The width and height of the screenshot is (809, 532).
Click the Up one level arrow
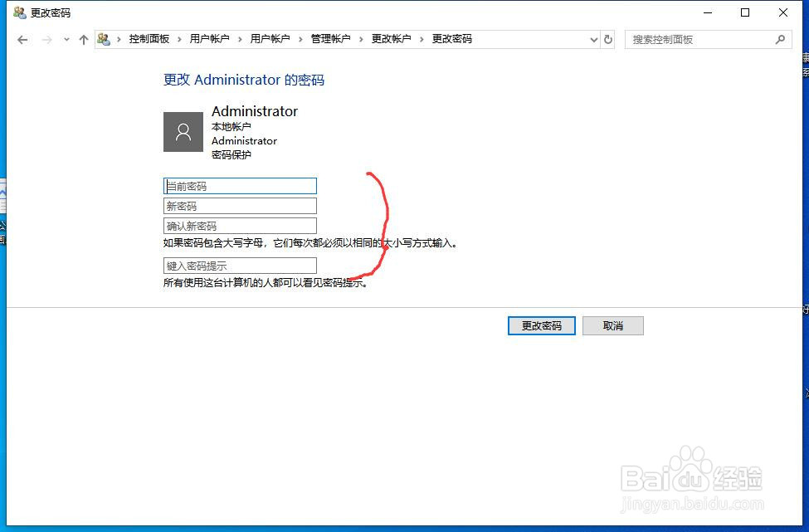(x=83, y=39)
